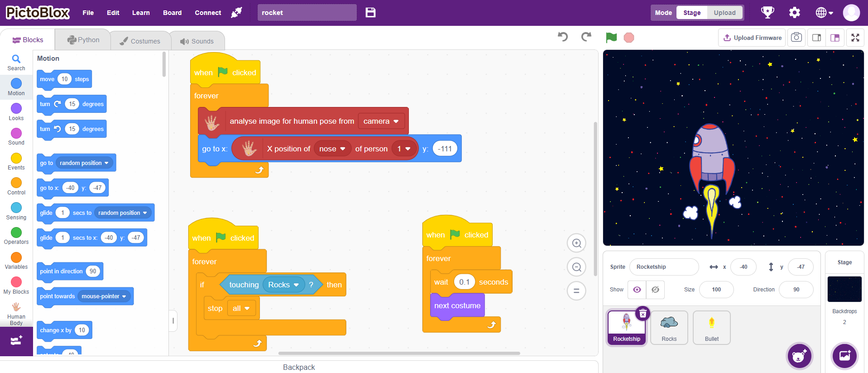Click the Upload Firmware button
The height and width of the screenshot is (373, 868).
(x=753, y=38)
